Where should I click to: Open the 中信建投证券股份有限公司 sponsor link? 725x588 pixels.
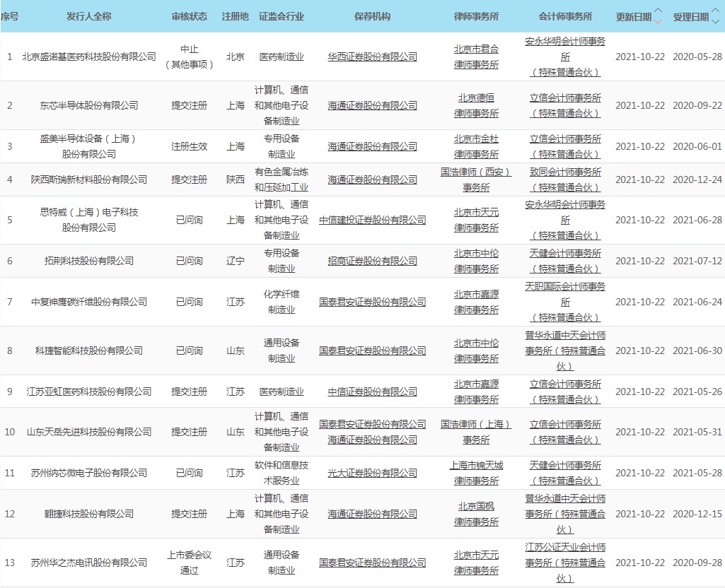click(372, 220)
